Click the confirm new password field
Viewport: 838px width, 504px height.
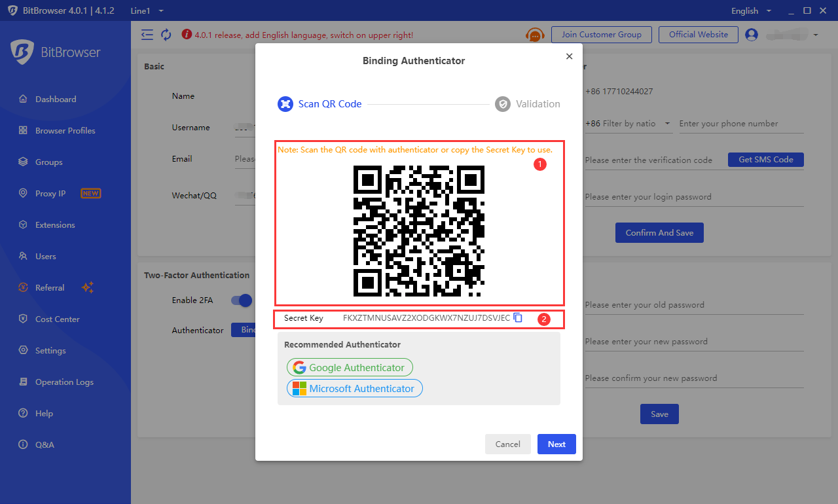[694, 378]
